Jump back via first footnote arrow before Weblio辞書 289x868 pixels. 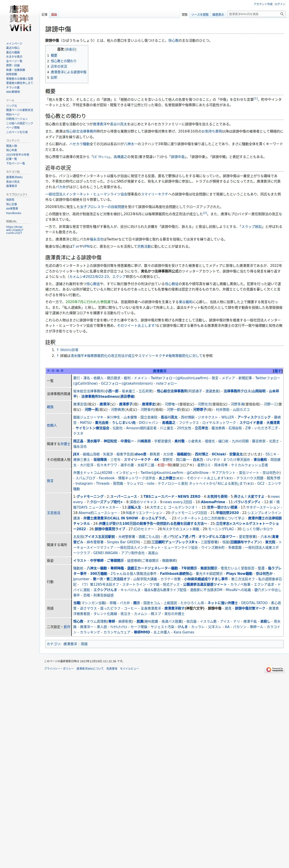pos(58,350)
